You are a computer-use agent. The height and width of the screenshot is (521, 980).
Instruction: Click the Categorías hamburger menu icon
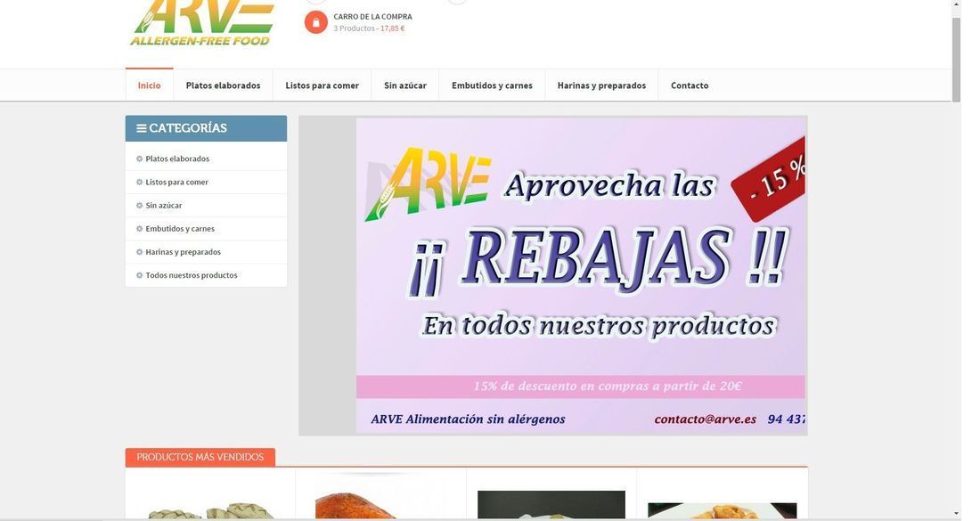[x=142, y=128]
